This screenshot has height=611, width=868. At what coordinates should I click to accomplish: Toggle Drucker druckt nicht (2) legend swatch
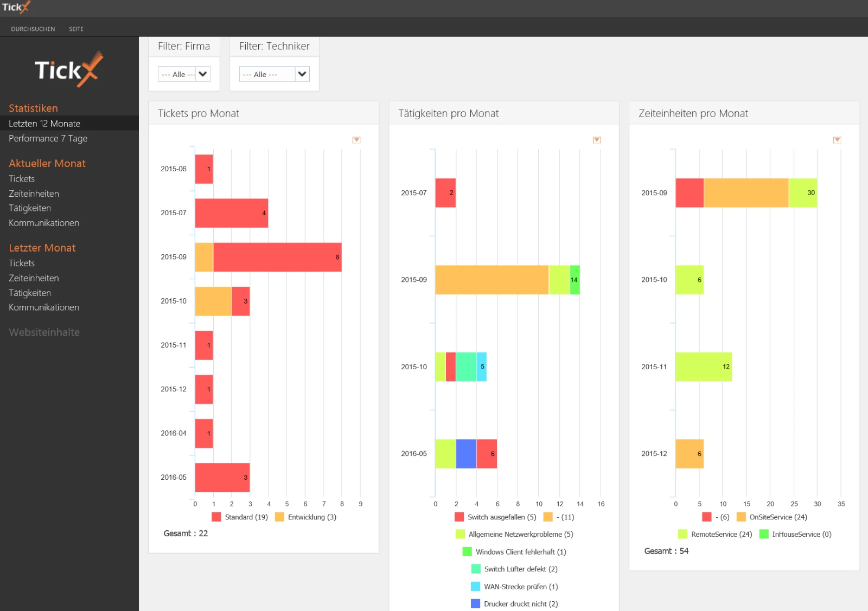coord(476,604)
